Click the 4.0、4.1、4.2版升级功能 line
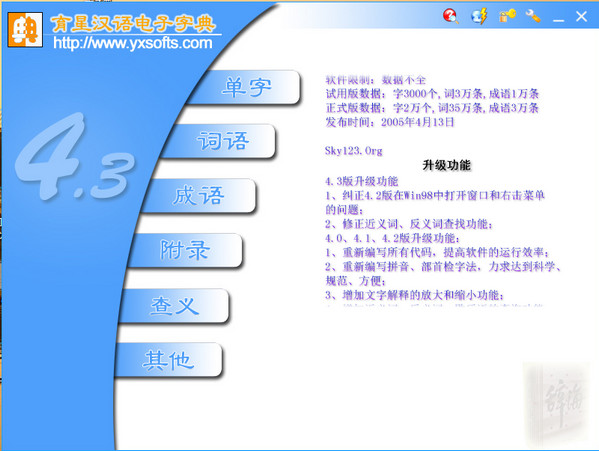Viewport: 599px width, 451px height. 393,238
